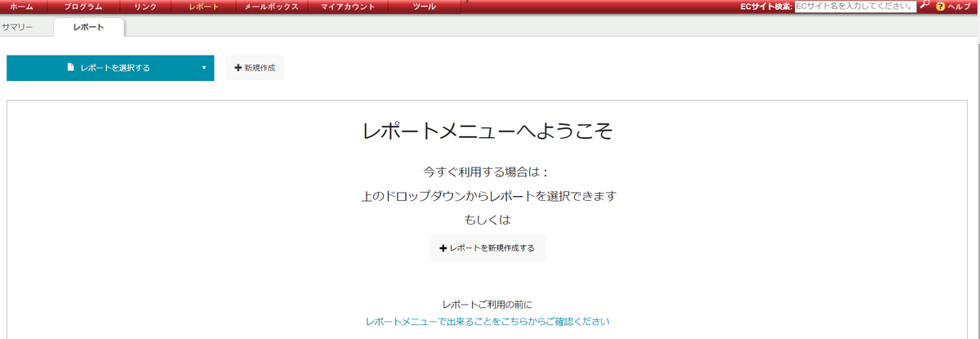This screenshot has height=339, width=980.
Task: Switch to the サマリー tab
Action: click(x=17, y=27)
